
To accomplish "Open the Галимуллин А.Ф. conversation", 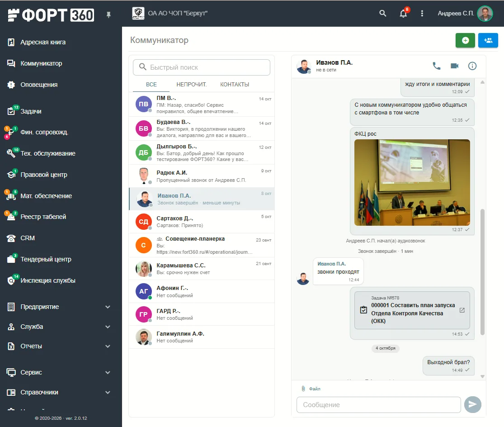I will tap(202, 337).
